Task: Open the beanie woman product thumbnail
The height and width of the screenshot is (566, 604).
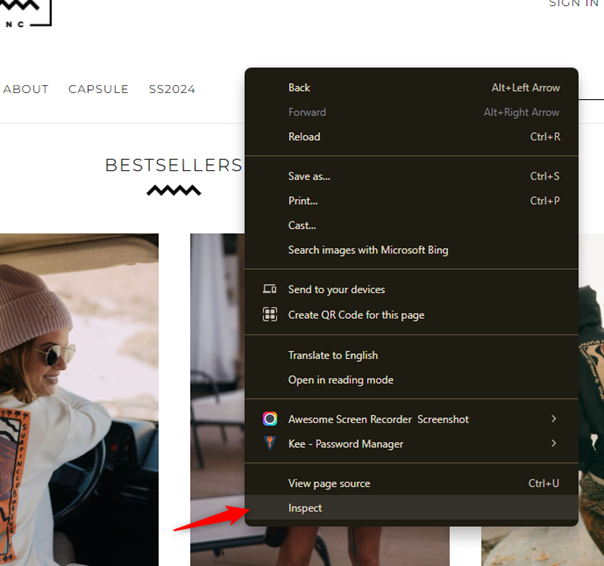Action: click(79, 400)
